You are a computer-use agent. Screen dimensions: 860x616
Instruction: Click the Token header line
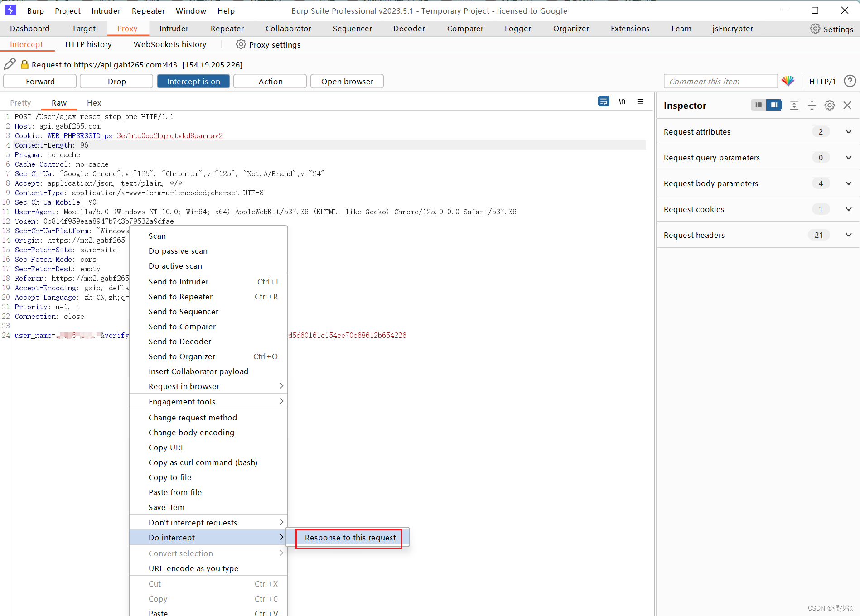pos(94,221)
